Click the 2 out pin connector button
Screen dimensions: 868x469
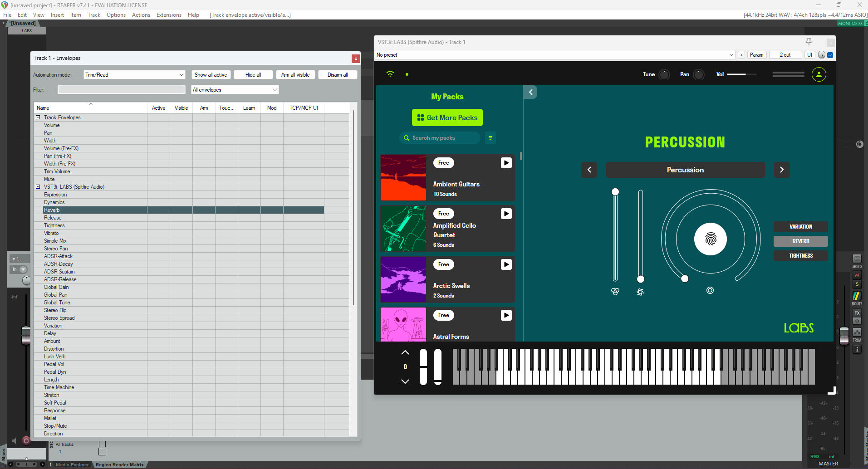[785, 55]
